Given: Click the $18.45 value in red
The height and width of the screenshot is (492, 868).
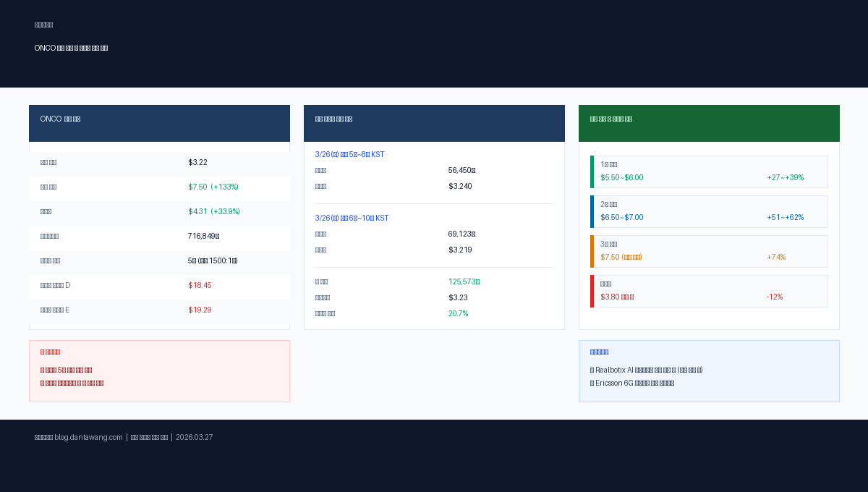Looking at the screenshot, I should (200, 286).
